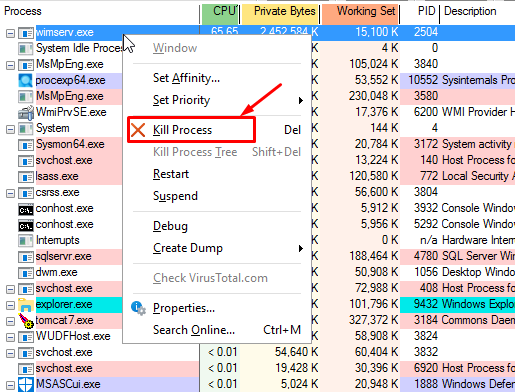Collapse the explorer.exe tree node
515x392 pixels.
coord(10,305)
